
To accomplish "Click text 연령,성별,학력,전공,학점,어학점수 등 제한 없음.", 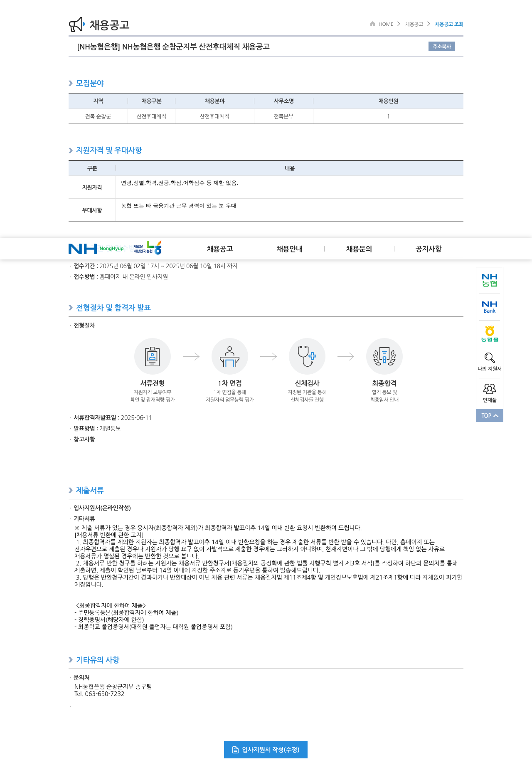I will (180, 183).
